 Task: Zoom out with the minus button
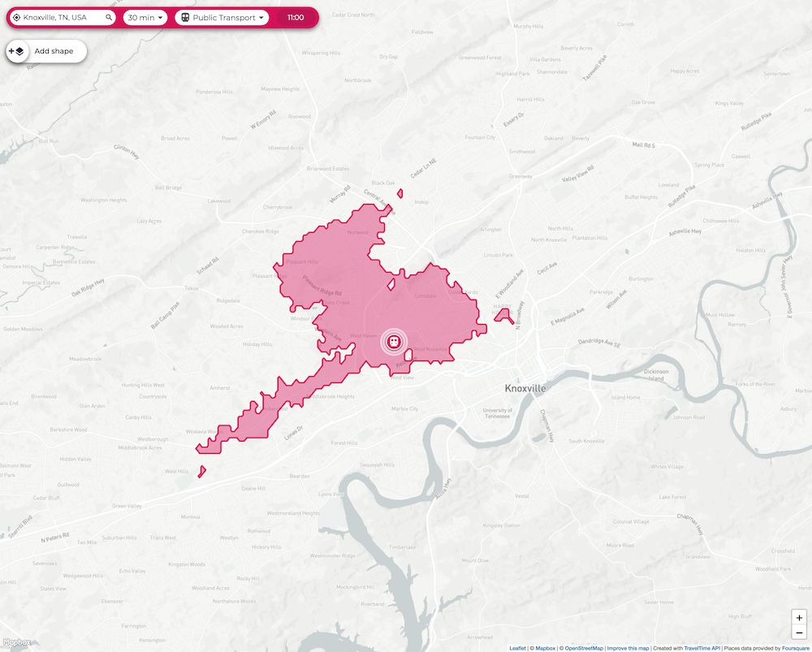coord(799,632)
